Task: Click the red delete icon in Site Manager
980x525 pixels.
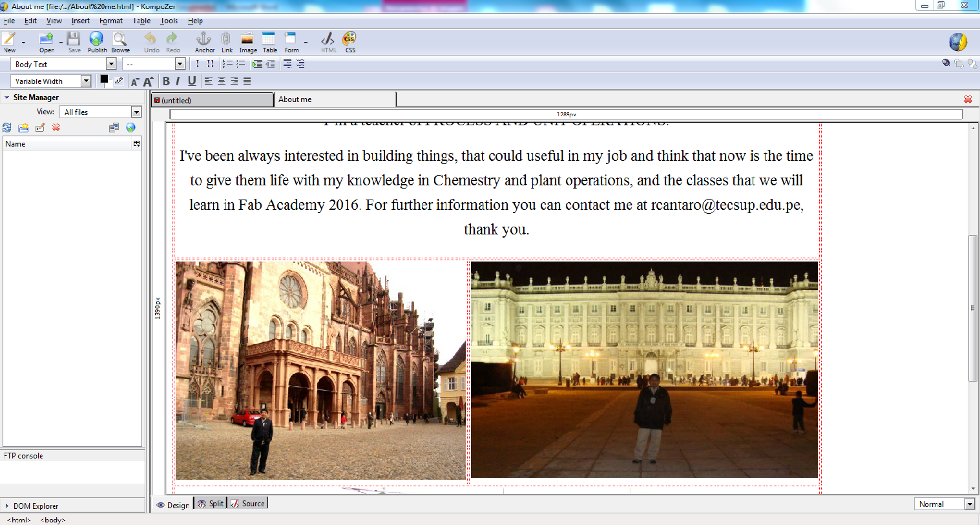Action: pos(56,128)
